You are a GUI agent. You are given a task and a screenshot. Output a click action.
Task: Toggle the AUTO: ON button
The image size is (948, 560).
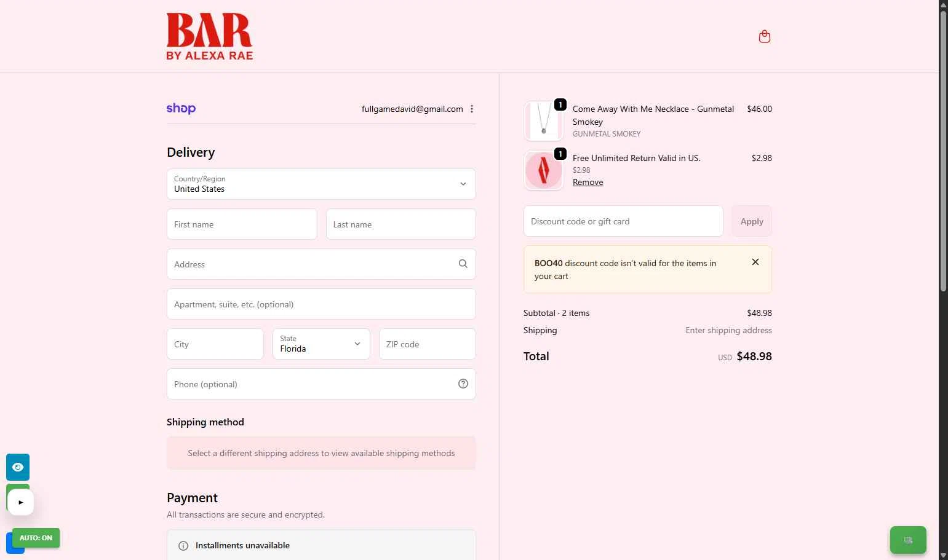36,538
